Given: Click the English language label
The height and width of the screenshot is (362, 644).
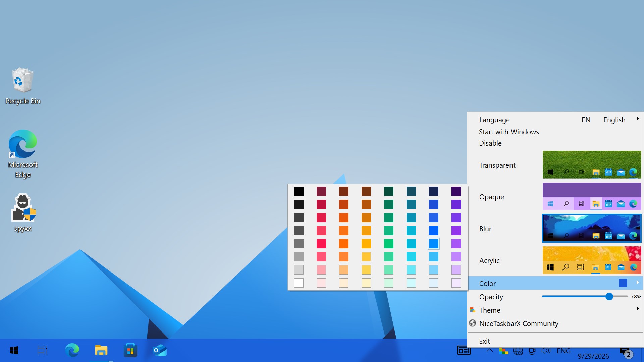Looking at the screenshot, I should (614, 120).
